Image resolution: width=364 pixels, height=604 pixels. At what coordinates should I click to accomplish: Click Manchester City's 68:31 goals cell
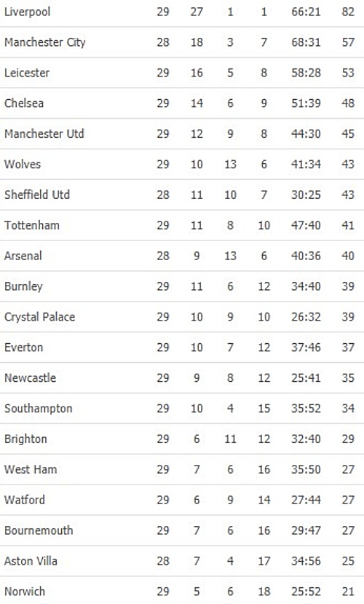(306, 42)
